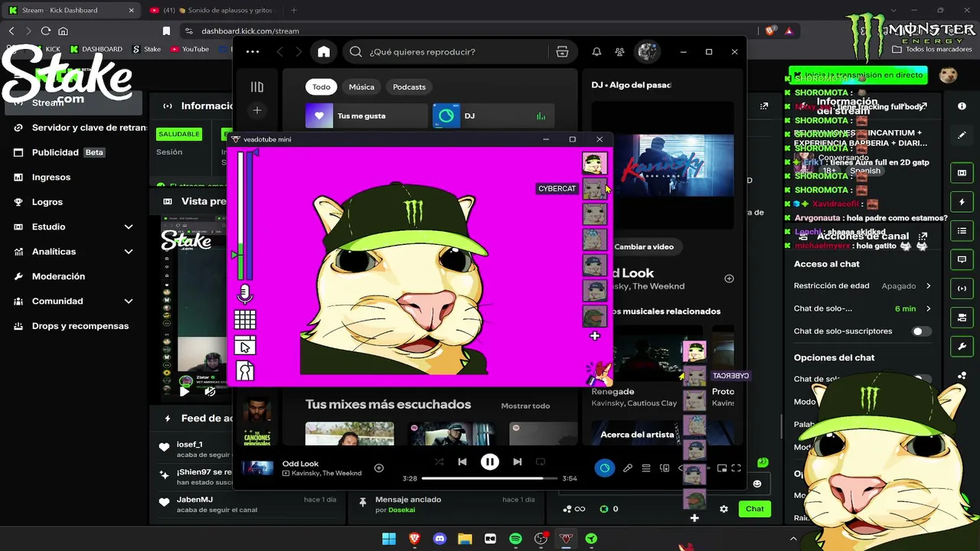Screen dimensions: 980x551
Task: Toggle 'Chat de solo-suscriptores' switch
Action: pos(922,331)
